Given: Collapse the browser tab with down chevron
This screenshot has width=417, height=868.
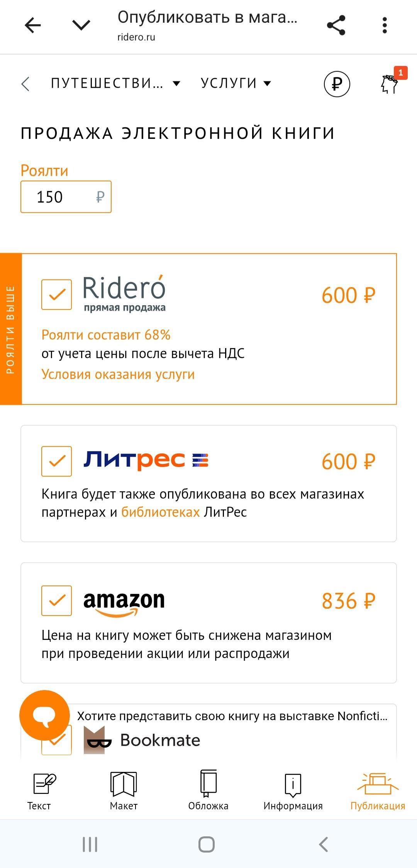Looking at the screenshot, I should 81,25.
